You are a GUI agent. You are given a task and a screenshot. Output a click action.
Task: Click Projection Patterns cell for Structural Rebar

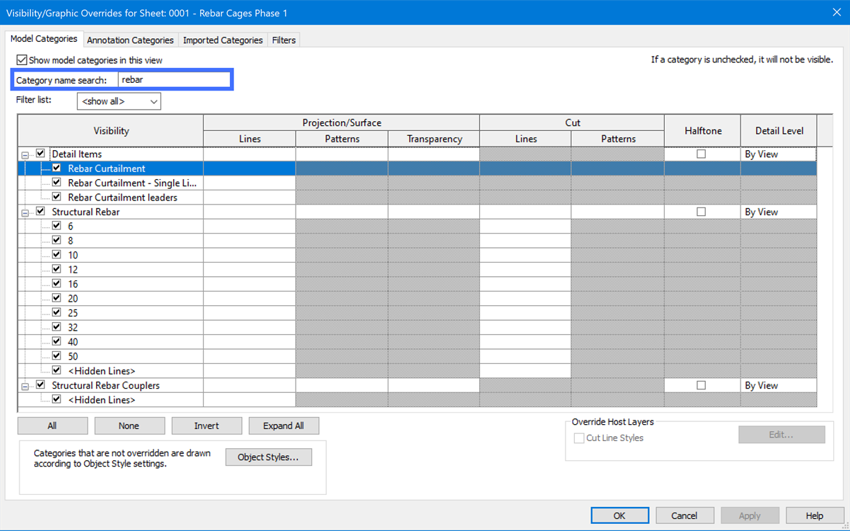pos(342,212)
